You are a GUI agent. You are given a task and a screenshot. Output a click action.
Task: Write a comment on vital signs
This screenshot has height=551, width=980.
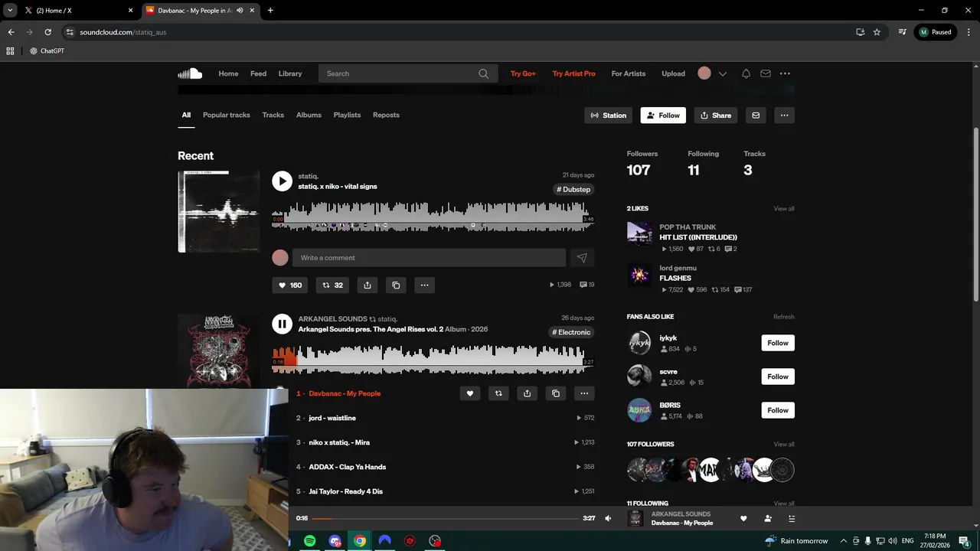click(x=429, y=258)
